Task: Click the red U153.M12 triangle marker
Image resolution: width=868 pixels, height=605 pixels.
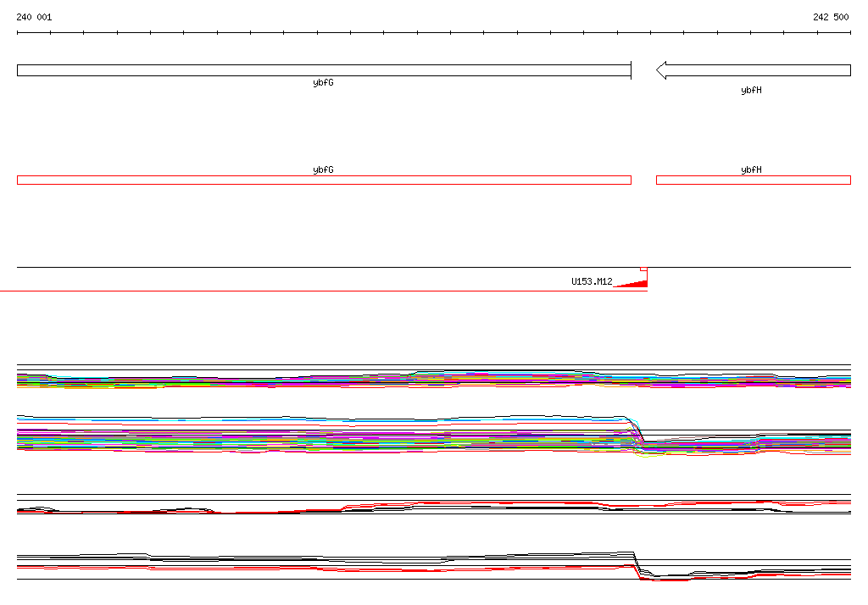Action: coord(631,283)
